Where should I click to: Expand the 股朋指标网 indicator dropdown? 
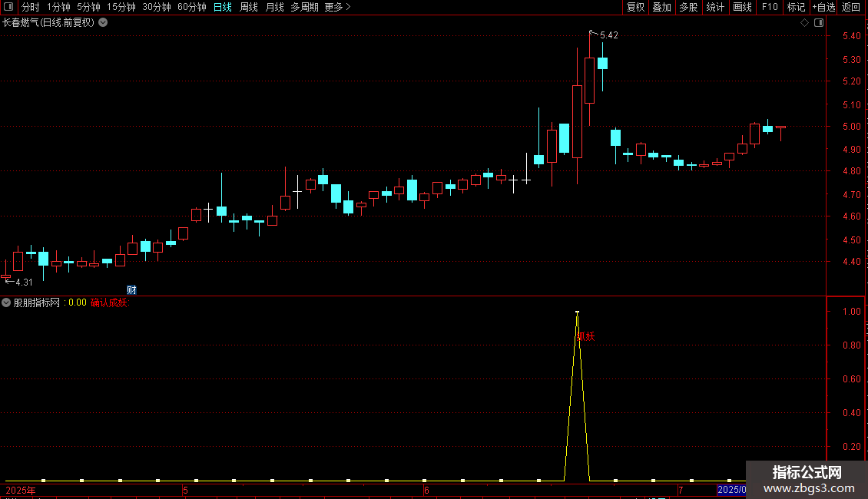(6, 302)
